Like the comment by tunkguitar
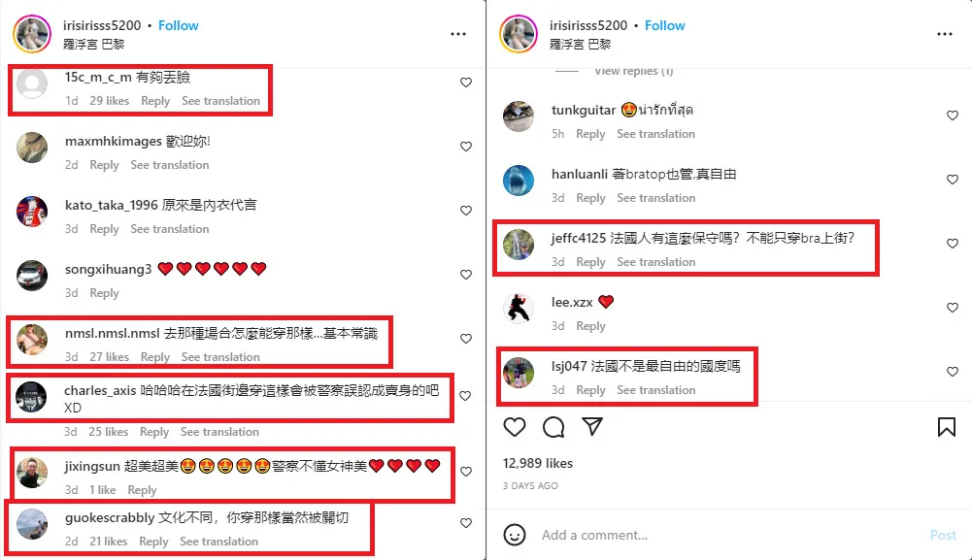The width and height of the screenshot is (972, 560). [953, 115]
